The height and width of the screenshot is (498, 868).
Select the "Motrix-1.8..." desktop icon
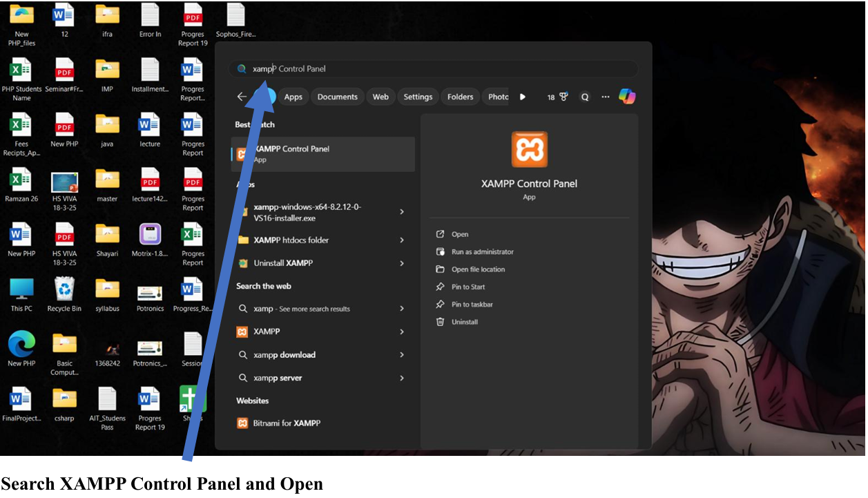(x=150, y=239)
